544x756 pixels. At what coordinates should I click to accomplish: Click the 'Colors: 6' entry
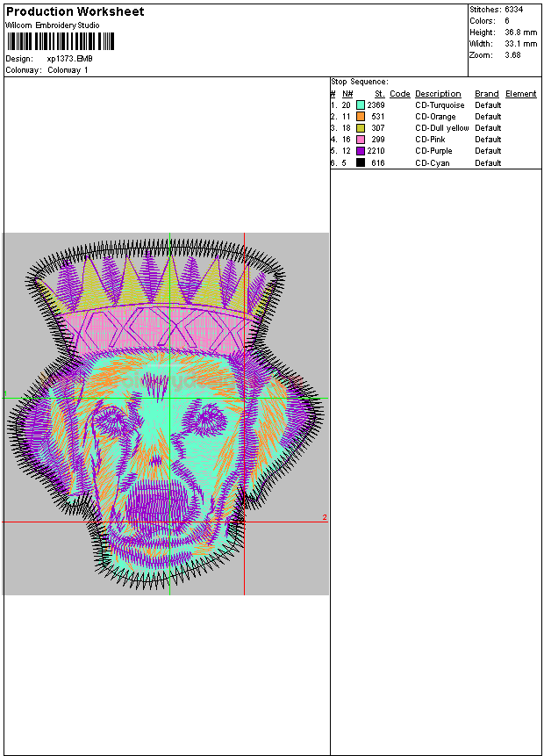pos(490,21)
